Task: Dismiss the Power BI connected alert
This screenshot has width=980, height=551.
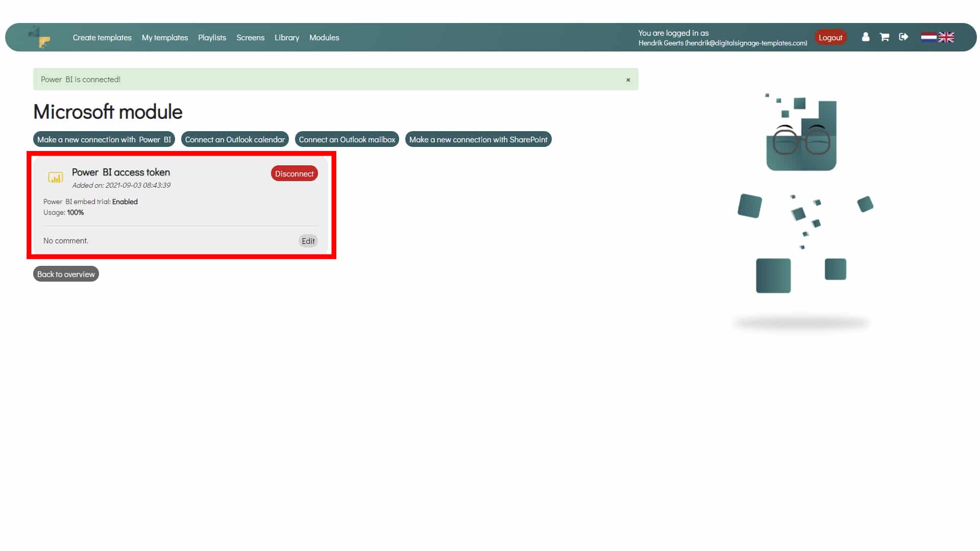Action: (x=628, y=80)
